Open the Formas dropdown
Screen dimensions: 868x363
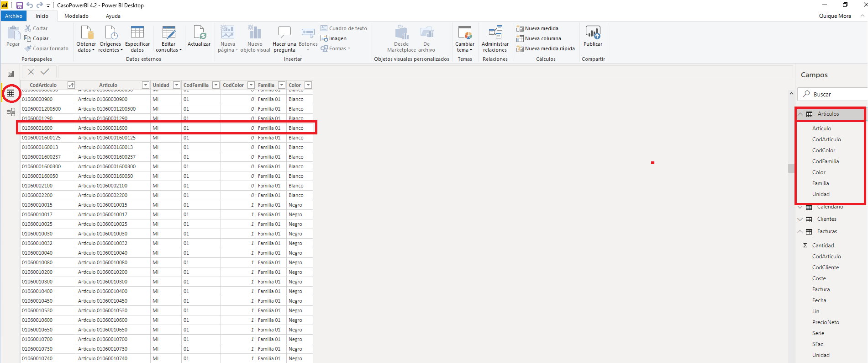336,48
